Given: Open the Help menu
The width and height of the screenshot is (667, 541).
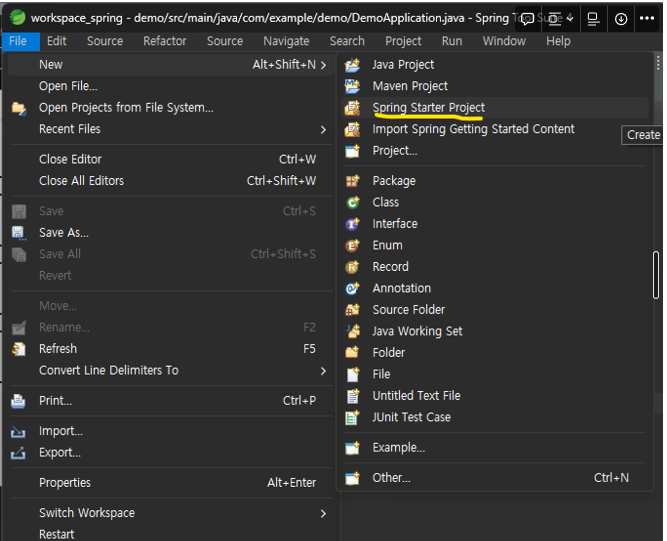Looking at the screenshot, I should click(558, 41).
